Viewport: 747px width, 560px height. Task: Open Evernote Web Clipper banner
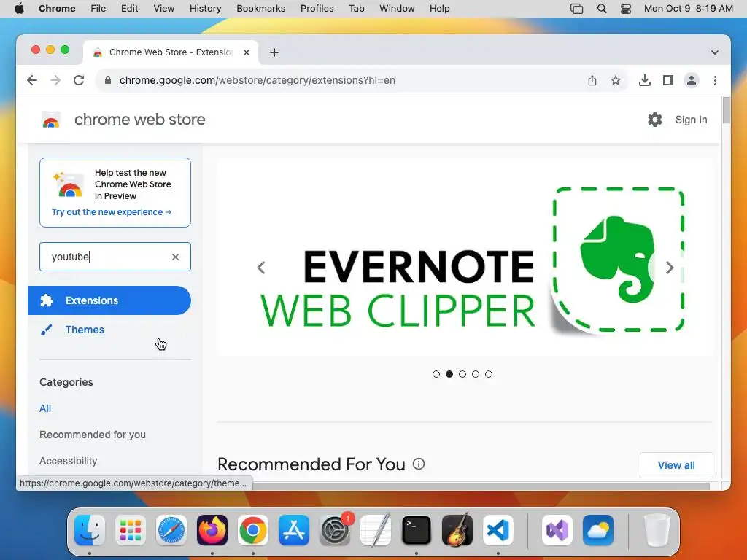465,257
